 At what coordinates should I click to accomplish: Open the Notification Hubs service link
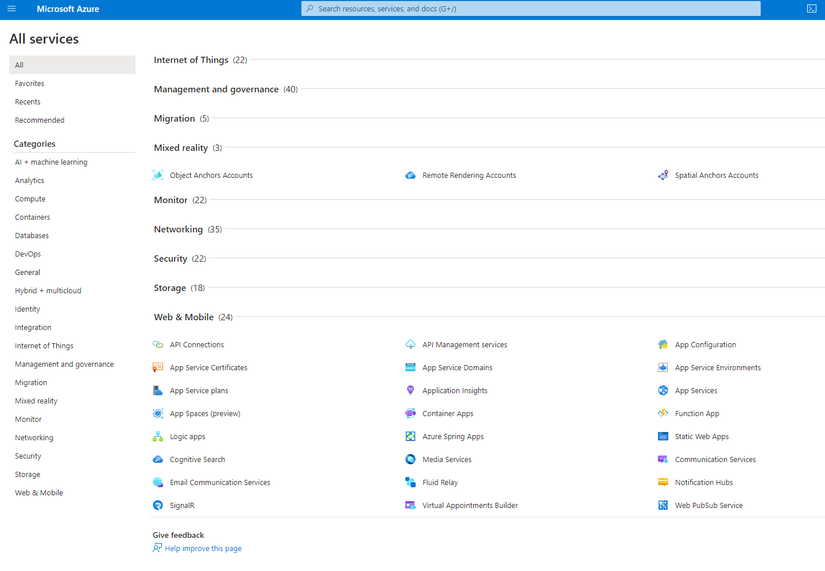[x=704, y=482]
